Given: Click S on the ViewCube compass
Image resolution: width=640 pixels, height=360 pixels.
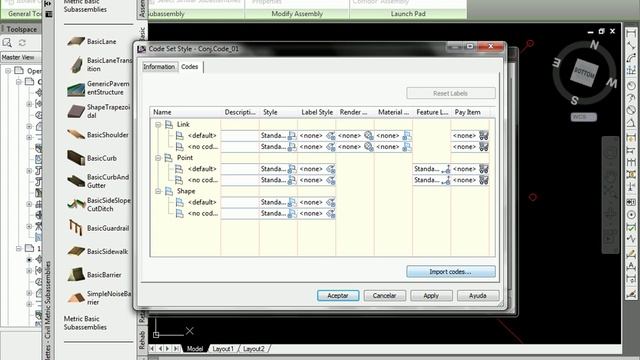Looking at the screenshot, I should coord(574,100).
